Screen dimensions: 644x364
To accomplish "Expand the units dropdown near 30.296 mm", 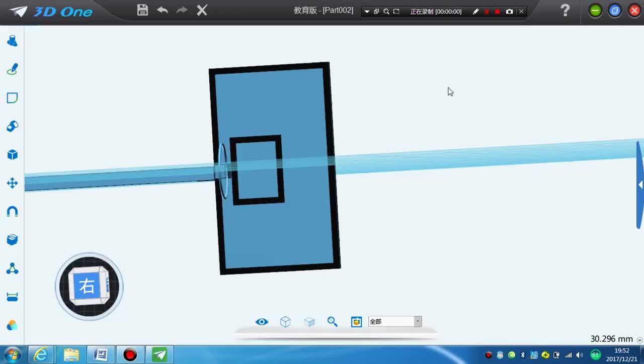I will tap(639, 340).
